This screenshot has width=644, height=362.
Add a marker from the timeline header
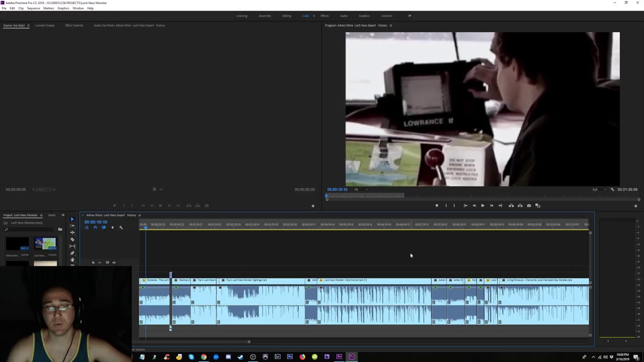112,227
